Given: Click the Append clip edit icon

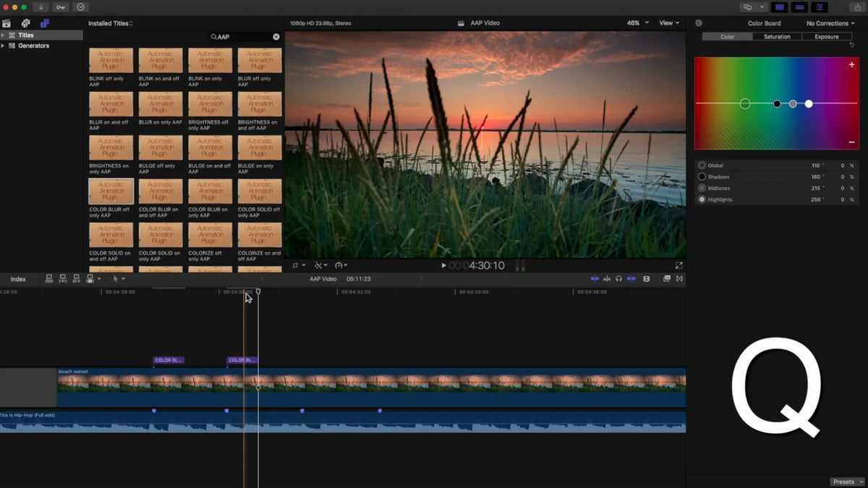Looking at the screenshot, I should 77,278.
